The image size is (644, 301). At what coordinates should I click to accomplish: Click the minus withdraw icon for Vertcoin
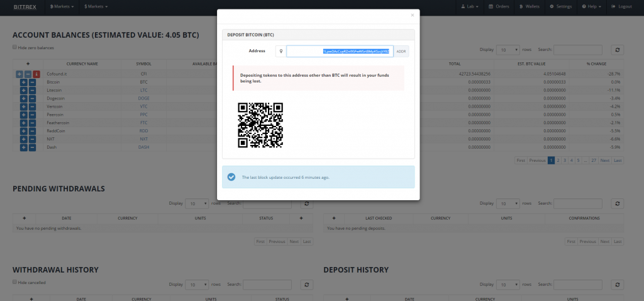point(33,106)
